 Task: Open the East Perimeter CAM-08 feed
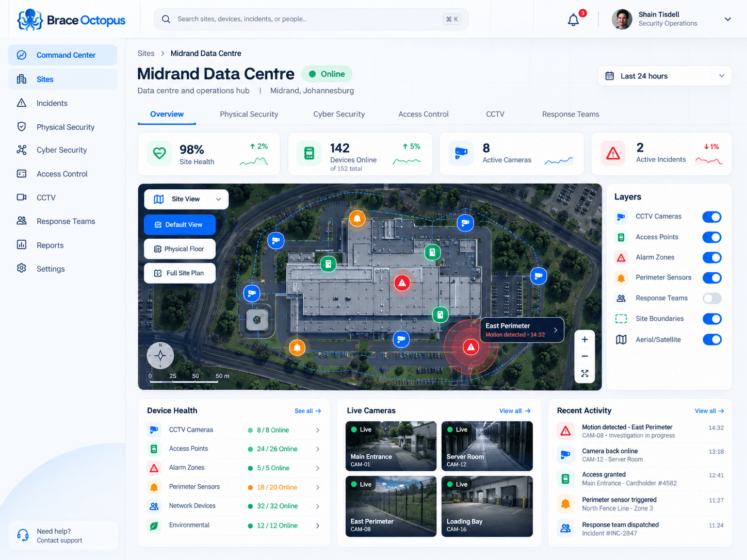pyautogui.click(x=391, y=506)
